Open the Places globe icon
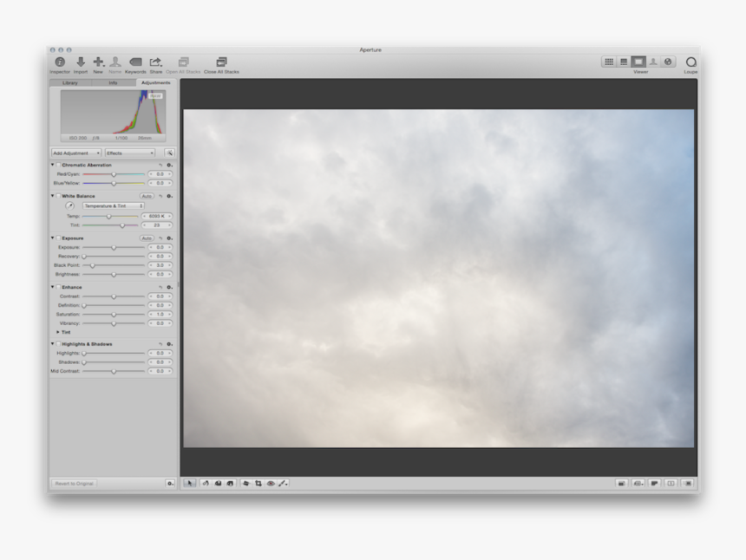Viewport: 746px width, 560px height. (668, 62)
